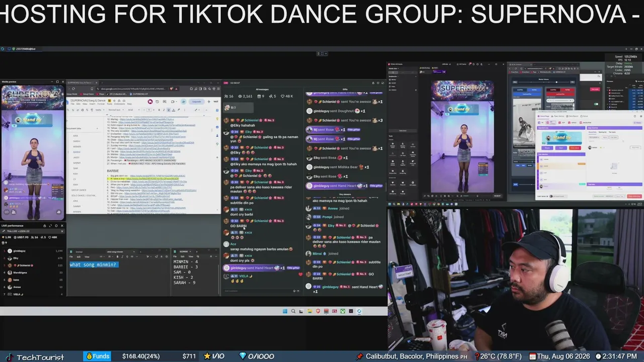
Task: Select Mandirigma in the LIVE performance ranking
Action: click(x=33, y=273)
